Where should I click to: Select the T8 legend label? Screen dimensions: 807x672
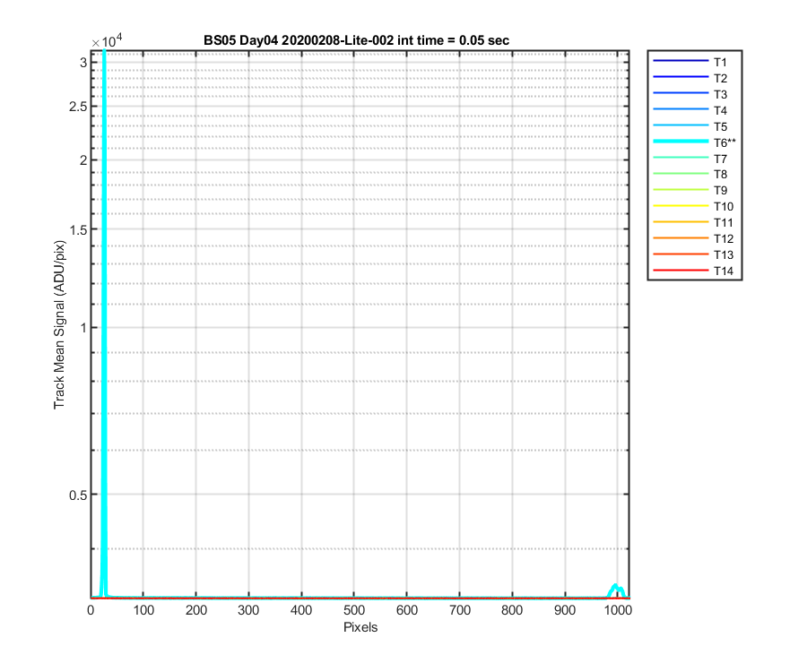pos(720,175)
